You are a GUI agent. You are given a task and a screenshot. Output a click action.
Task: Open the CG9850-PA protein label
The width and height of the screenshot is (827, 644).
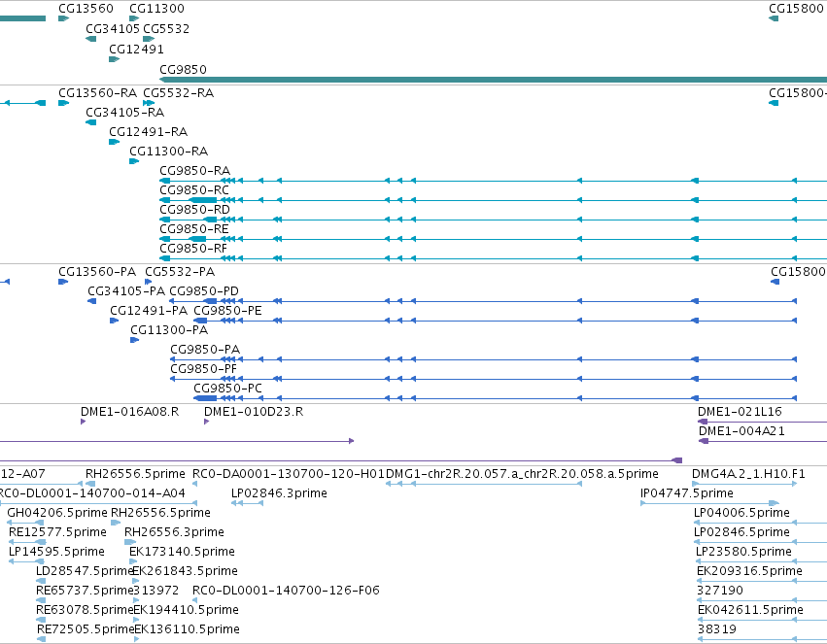coord(205,350)
